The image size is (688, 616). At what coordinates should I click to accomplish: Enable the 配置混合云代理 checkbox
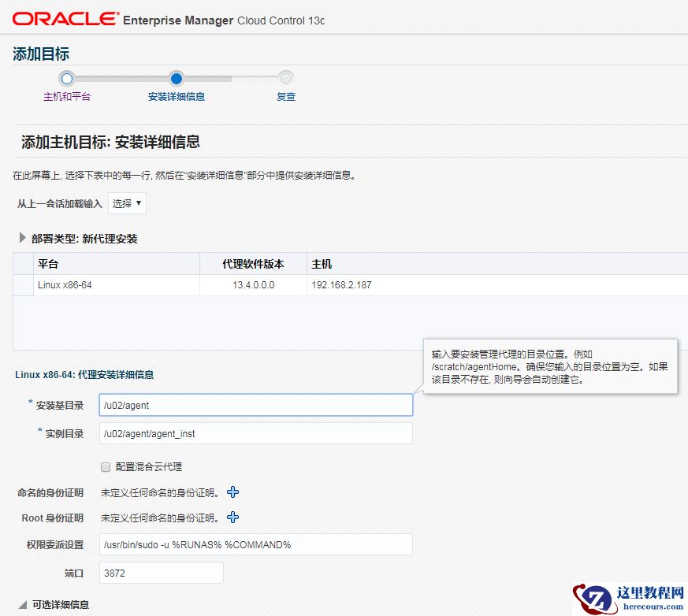coord(106,467)
